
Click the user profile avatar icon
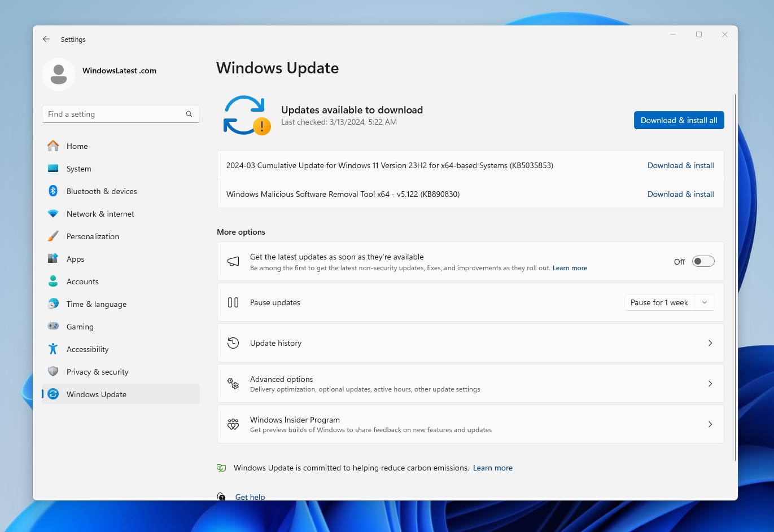point(59,74)
